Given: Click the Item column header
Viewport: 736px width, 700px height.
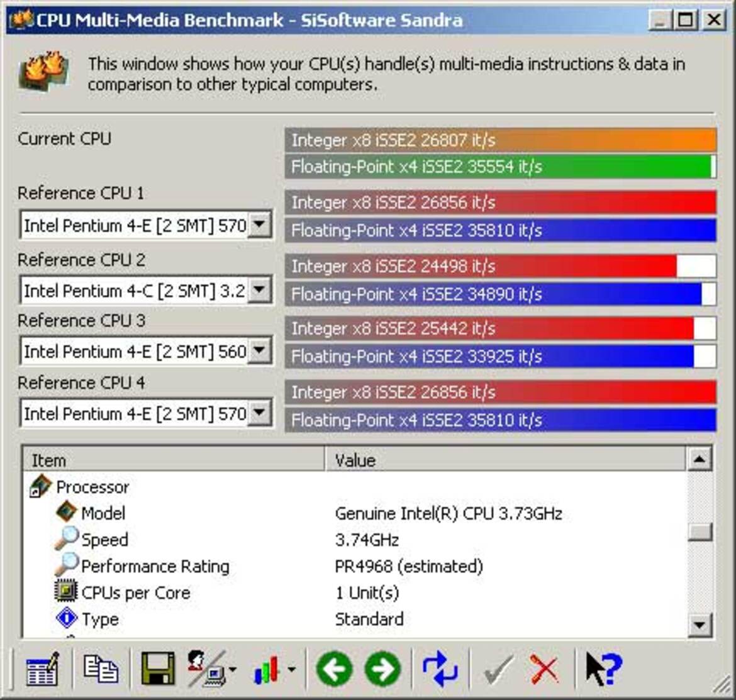Looking at the screenshot, I should tap(174, 460).
